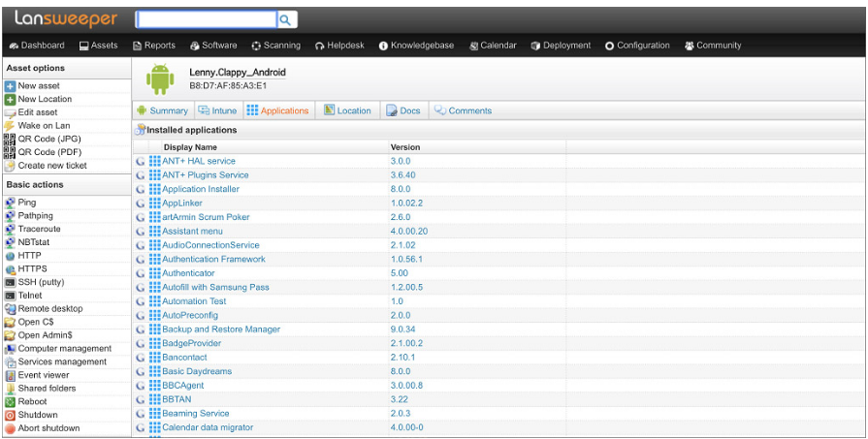Switch to the Location tab

[347, 110]
